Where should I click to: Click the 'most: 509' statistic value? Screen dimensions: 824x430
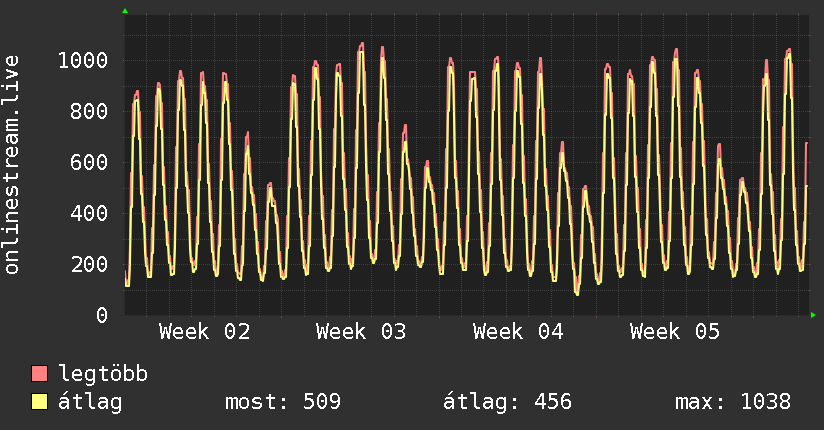(284, 402)
